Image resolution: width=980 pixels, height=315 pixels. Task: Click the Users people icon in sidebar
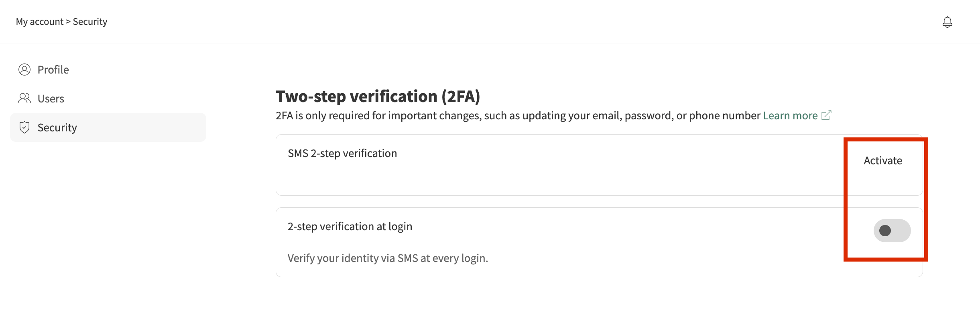pos(24,98)
